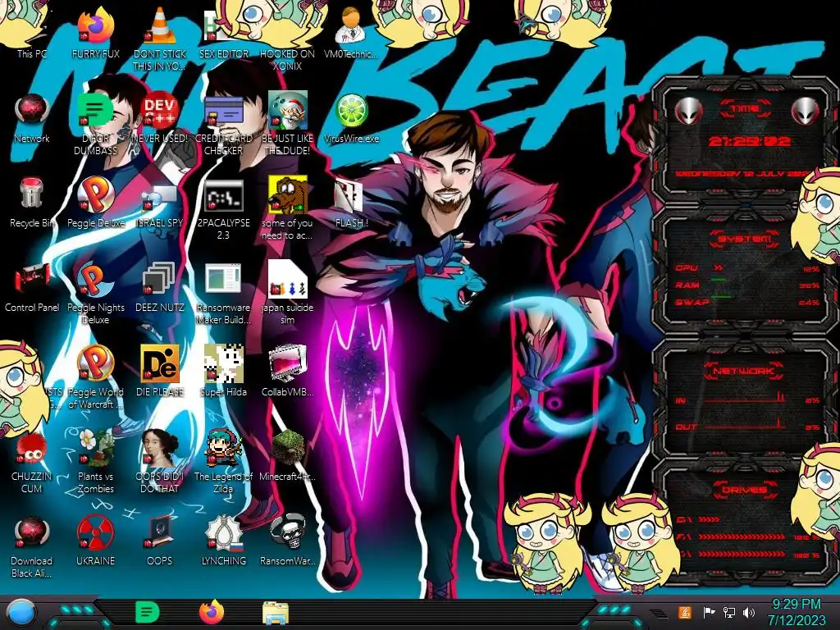Click the left alien head in TIME widget

[688, 111]
